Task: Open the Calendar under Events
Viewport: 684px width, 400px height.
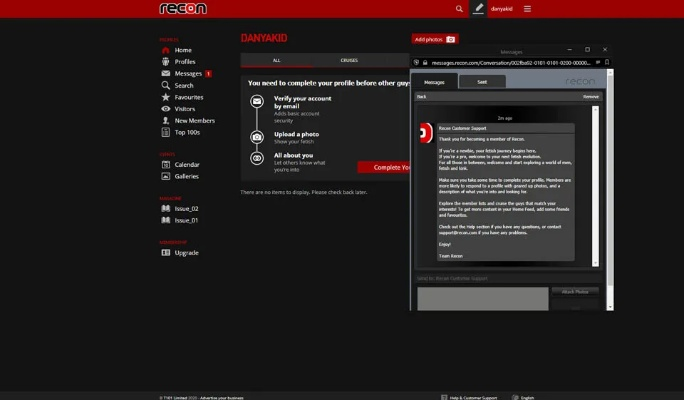Action: click(x=186, y=164)
